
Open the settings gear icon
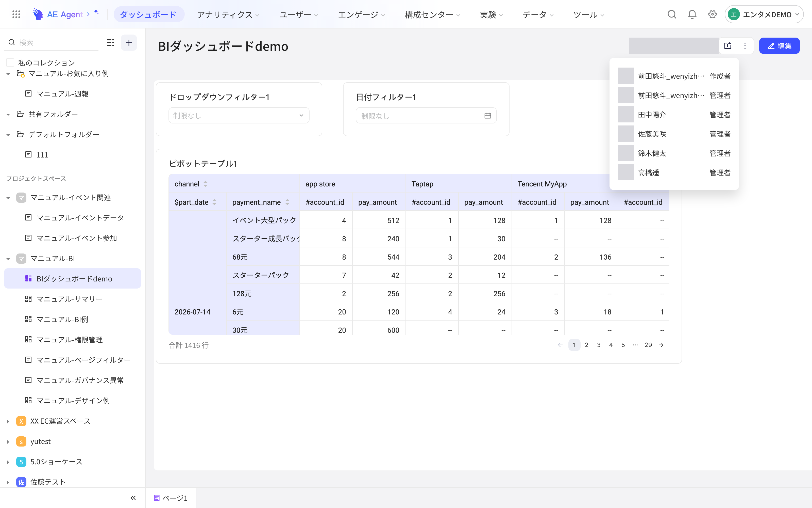click(712, 14)
